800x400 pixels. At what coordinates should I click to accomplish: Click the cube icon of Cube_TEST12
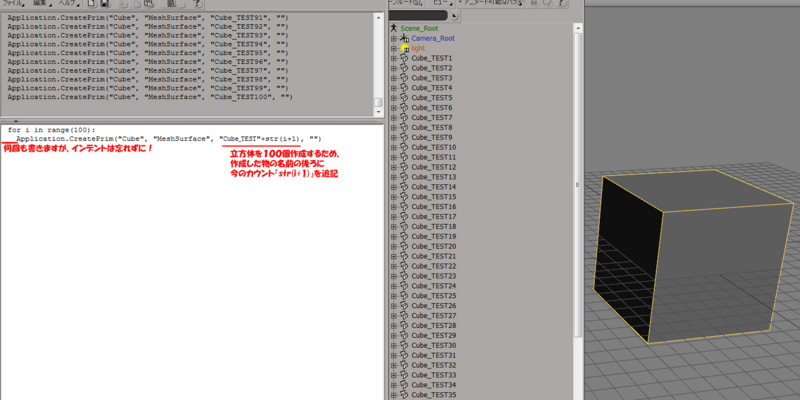pyautogui.click(x=404, y=167)
